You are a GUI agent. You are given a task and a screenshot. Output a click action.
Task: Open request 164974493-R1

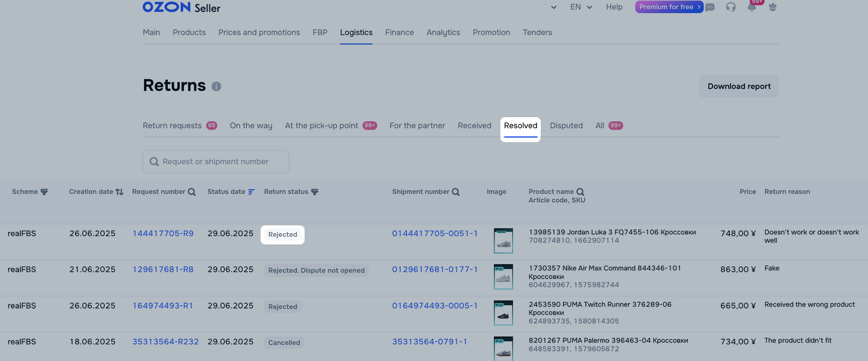[x=163, y=306]
